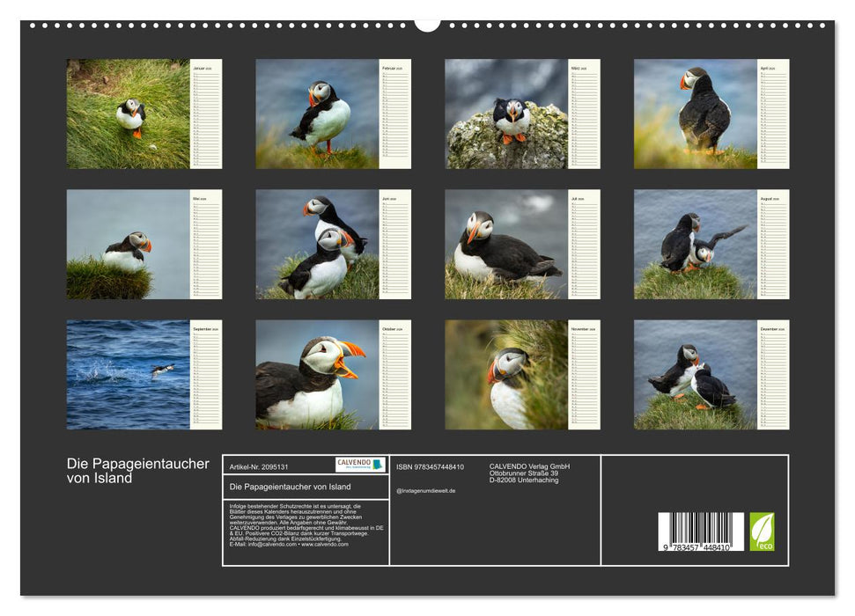Select the April puffin on cliff image
The width and height of the screenshot is (855, 616).
pos(696,114)
